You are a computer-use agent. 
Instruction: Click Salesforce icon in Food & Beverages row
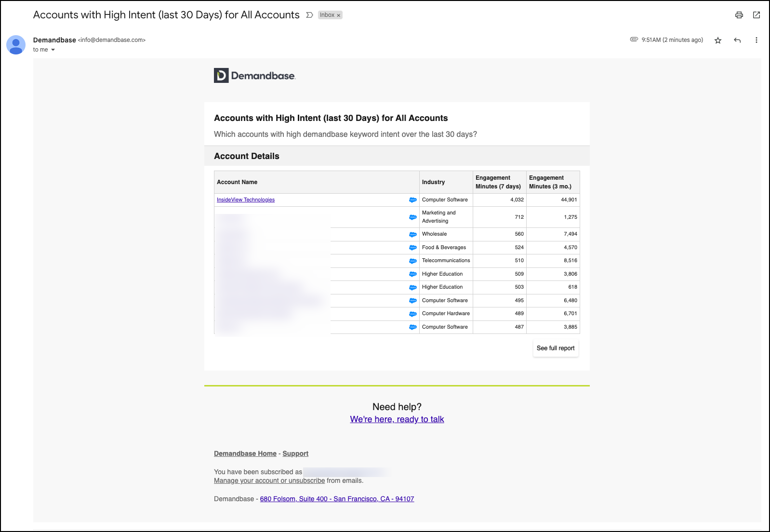(x=413, y=248)
